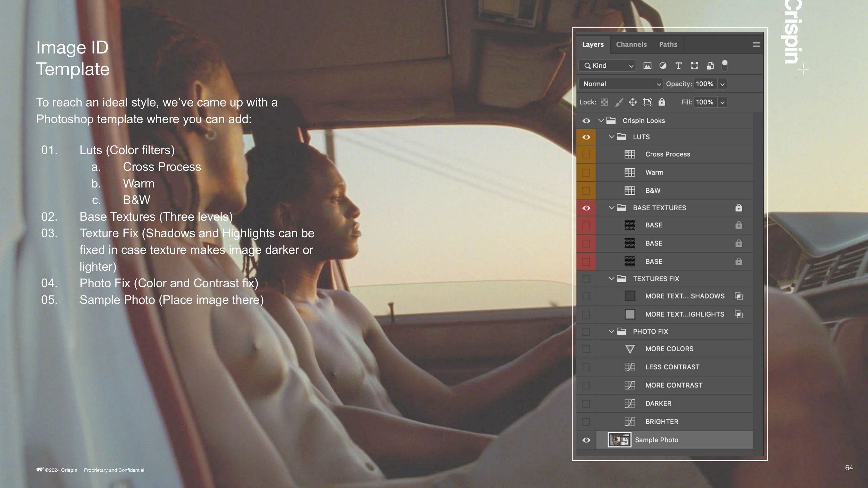Switch to the Channels tab

631,44
